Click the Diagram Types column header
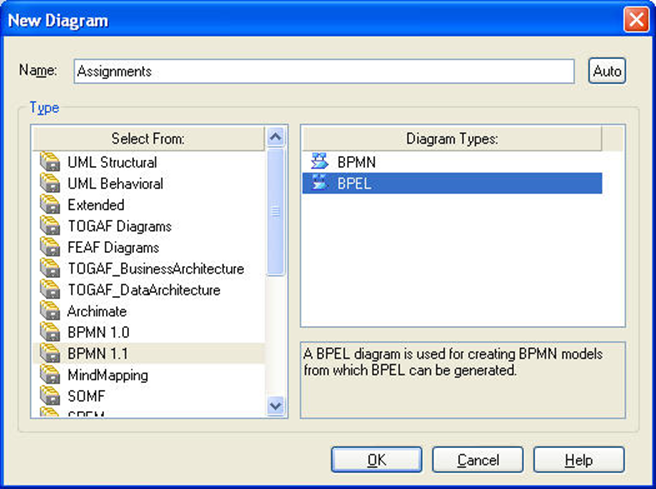 [x=452, y=138]
